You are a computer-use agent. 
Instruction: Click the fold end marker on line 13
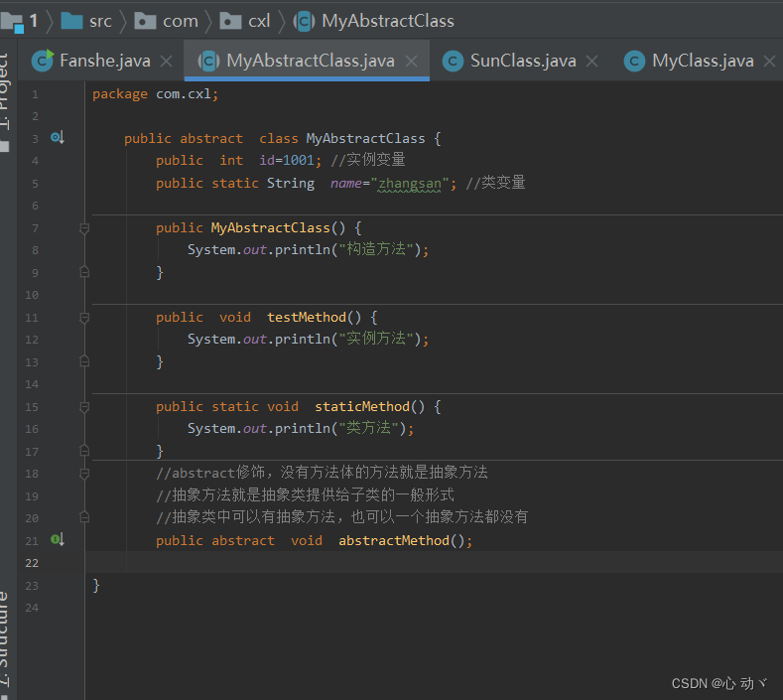pyautogui.click(x=84, y=361)
